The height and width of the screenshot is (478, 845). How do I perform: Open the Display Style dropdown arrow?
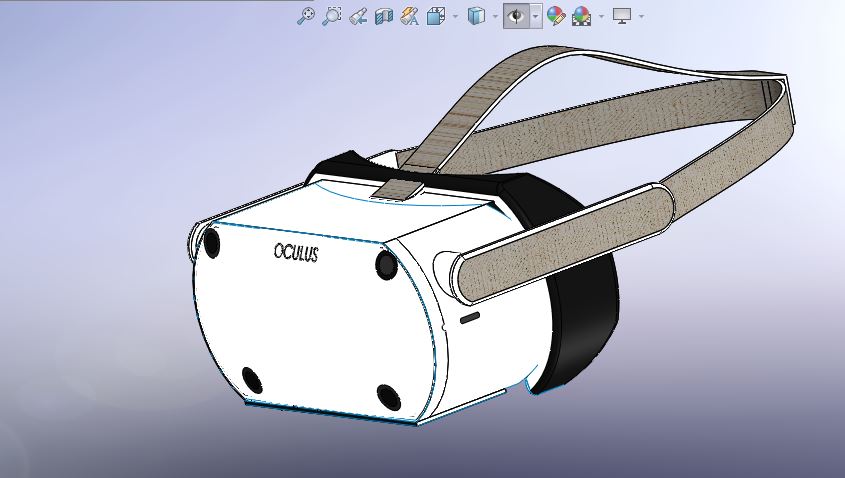click(495, 17)
